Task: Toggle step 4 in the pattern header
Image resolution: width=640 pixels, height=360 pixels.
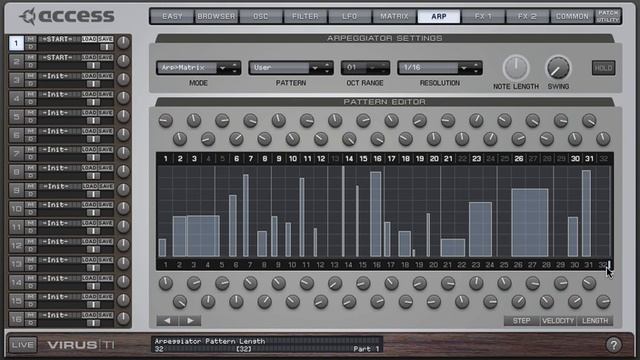Action: click(208, 159)
